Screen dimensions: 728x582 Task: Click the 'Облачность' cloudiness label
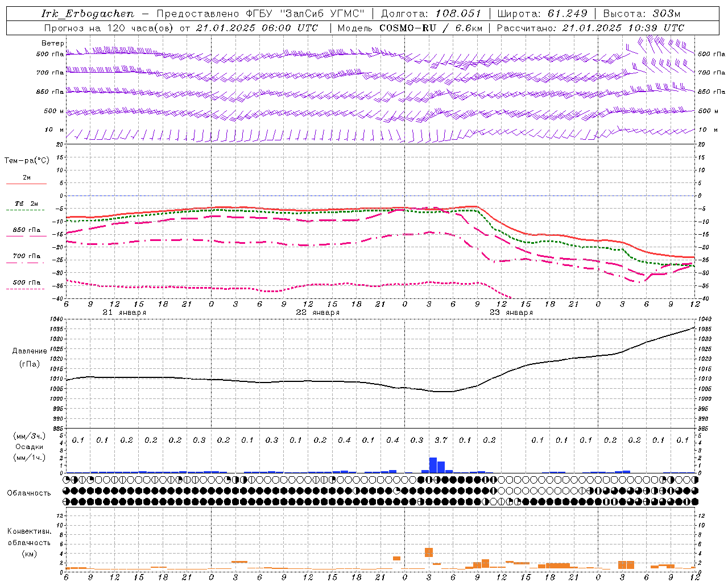(x=29, y=493)
